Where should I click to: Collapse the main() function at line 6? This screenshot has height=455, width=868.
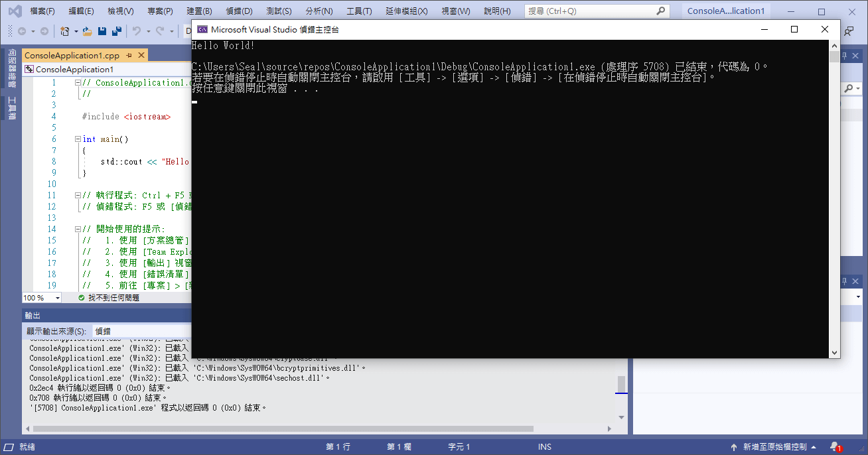[x=78, y=139]
